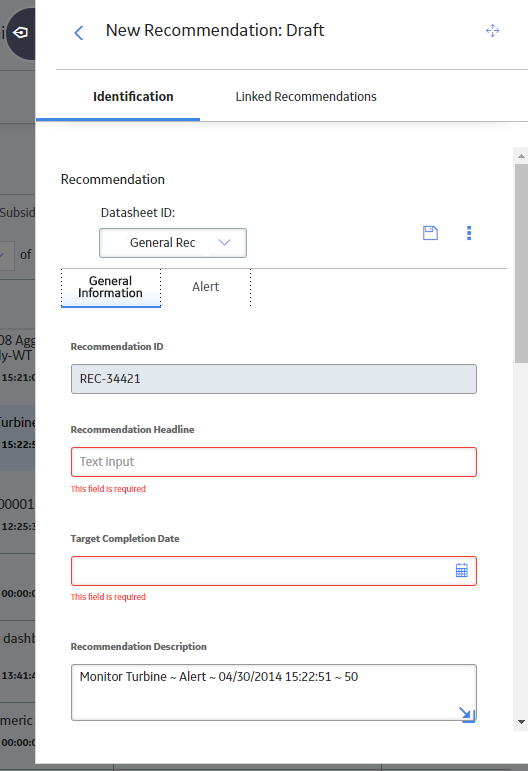528x771 pixels.
Task: Click the four-arrow expand panel icon
Action: [492, 31]
